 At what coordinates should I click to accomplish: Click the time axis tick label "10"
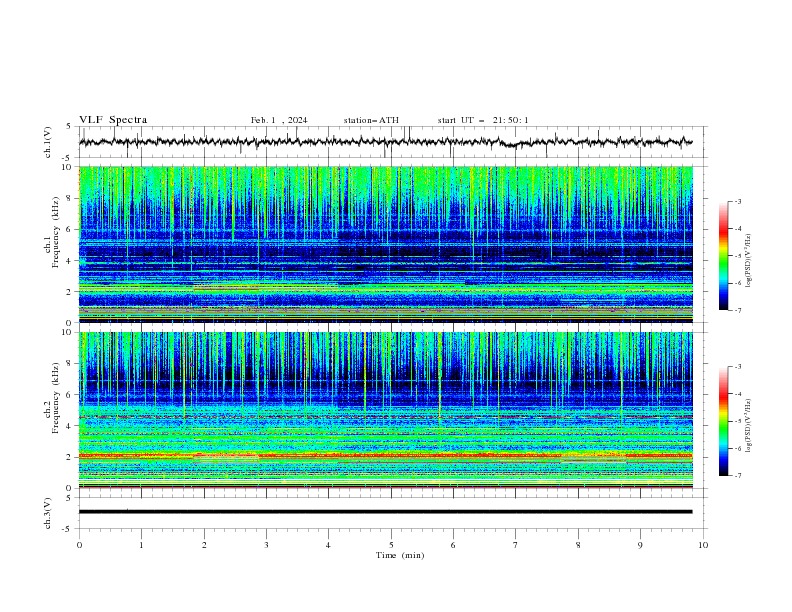[703, 545]
